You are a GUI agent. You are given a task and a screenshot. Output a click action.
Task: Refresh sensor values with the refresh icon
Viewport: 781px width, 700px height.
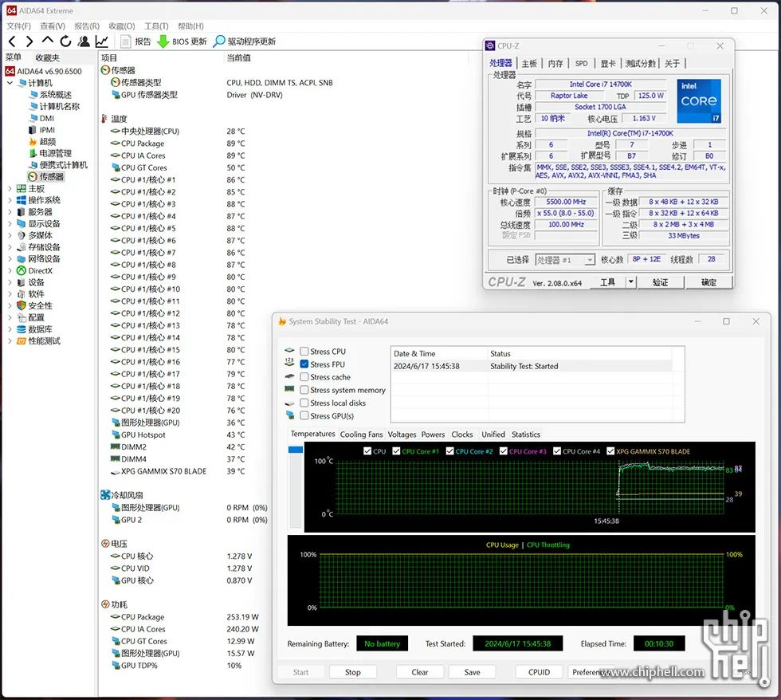[65, 41]
